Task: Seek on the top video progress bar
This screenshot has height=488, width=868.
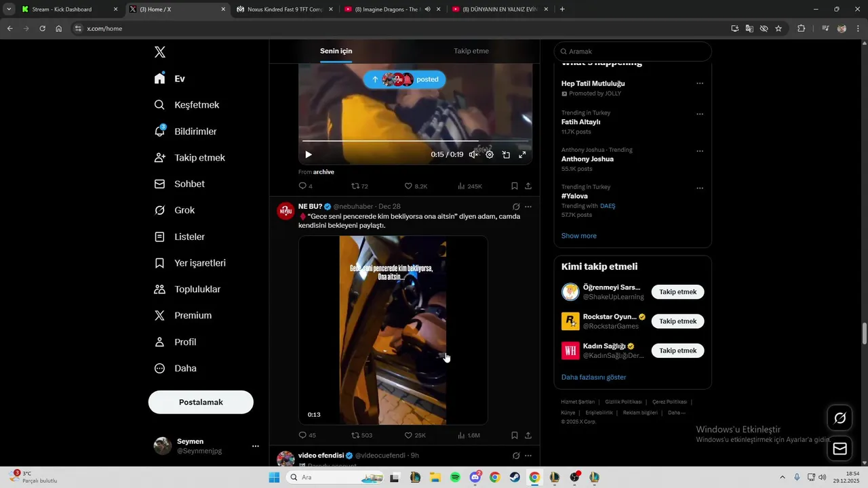Action: click(x=415, y=141)
